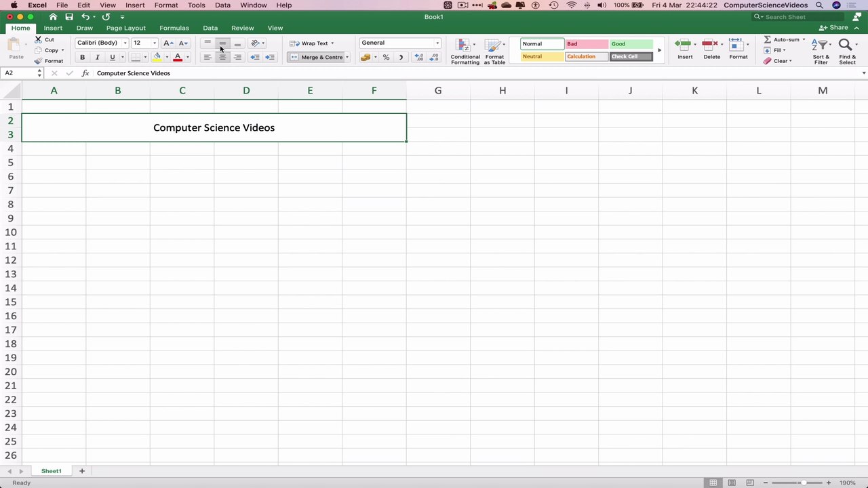Screen dimensions: 868x488
Task: Click the Name Box showing A2
Action: [22, 73]
